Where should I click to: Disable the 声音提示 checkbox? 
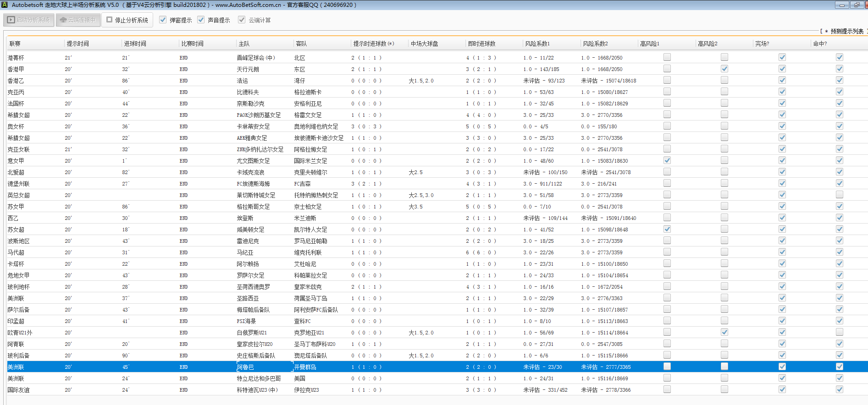point(201,20)
